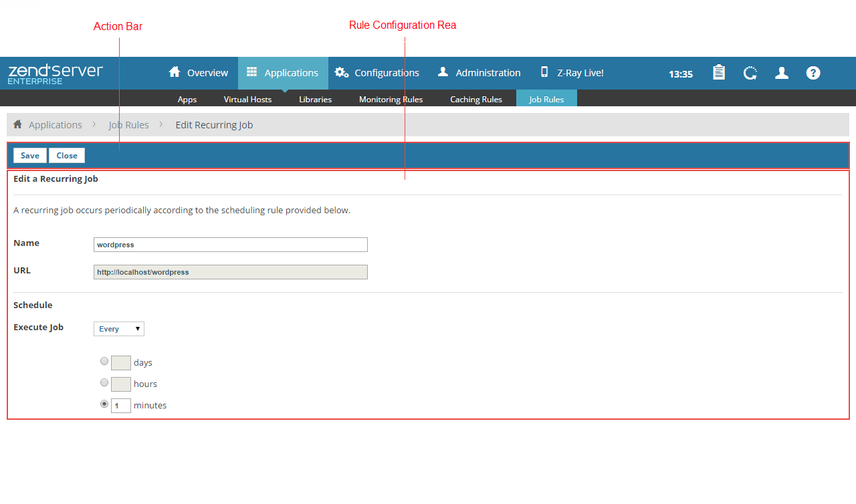Open Z-Ray Live! with the phone icon
Viewport: 856px width, 504px height.
point(572,73)
